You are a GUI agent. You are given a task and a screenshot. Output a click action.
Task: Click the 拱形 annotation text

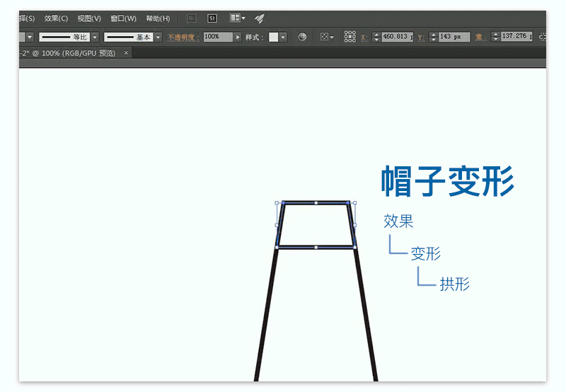(x=455, y=284)
